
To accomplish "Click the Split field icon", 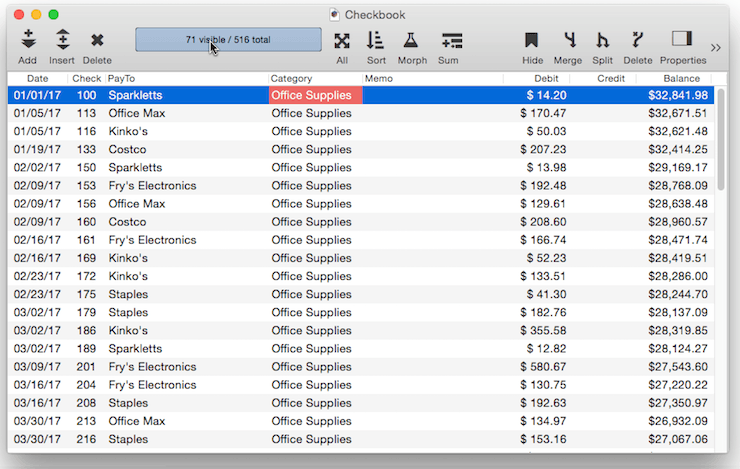I will pos(602,40).
